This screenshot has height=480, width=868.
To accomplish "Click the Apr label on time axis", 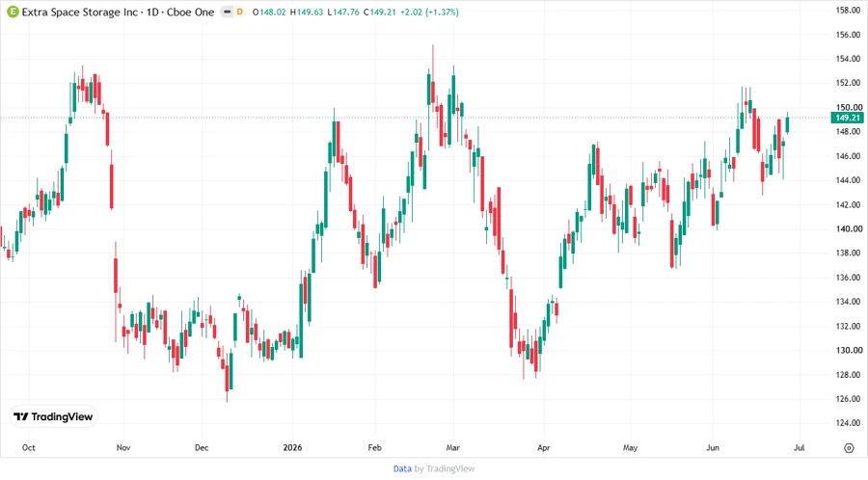I will click(x=544, y=447).
